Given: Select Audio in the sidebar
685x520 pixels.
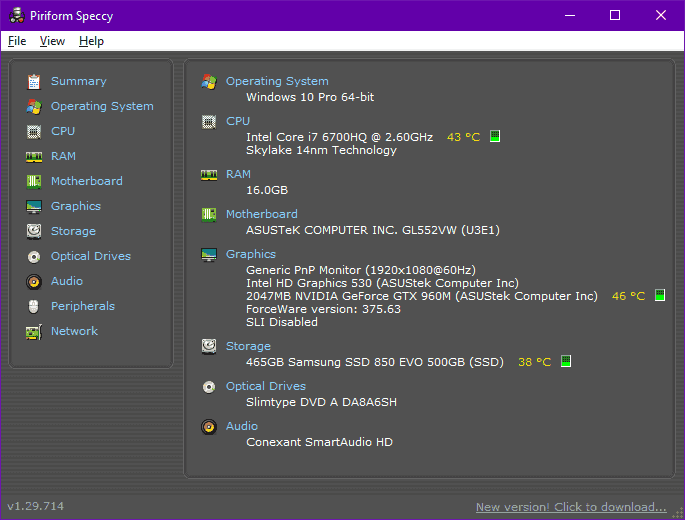Looking at the screenshot, I should point(67,281).
